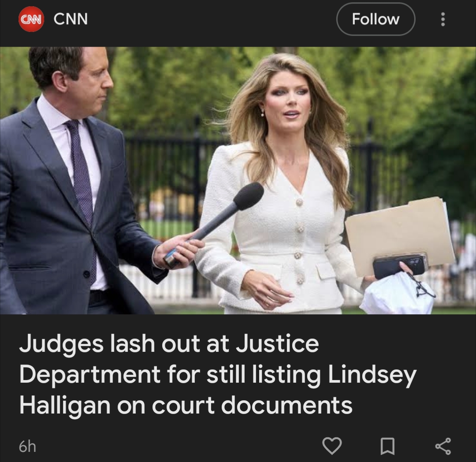
Task: Open the CNN publisher name link
Action: tap(71, 19)
